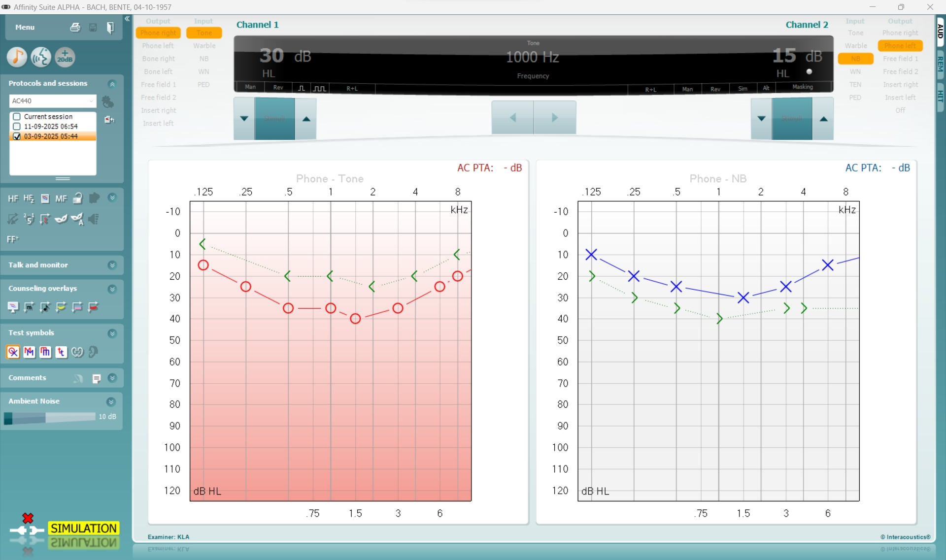The height and width of the screenshot is (560, 946).
Task: Open the protocol setup gear icon
Action: pyautogui.click(x=107, y=101)
